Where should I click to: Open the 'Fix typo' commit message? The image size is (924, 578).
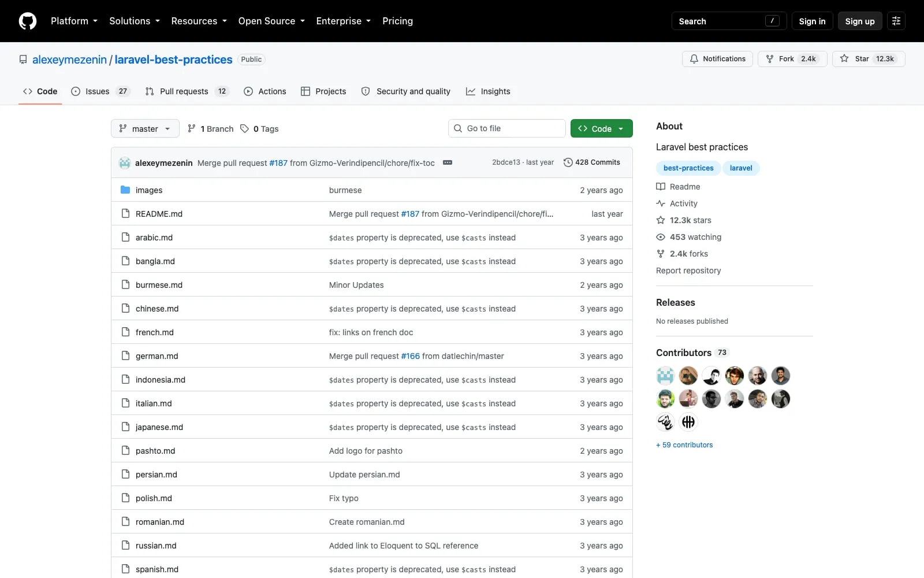(344, 498)
